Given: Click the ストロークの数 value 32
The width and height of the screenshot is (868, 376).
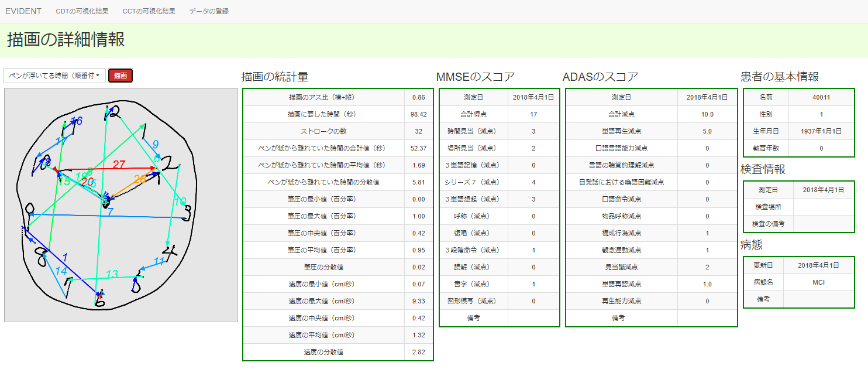Looking at the screenshot, I should pos(418,131).
